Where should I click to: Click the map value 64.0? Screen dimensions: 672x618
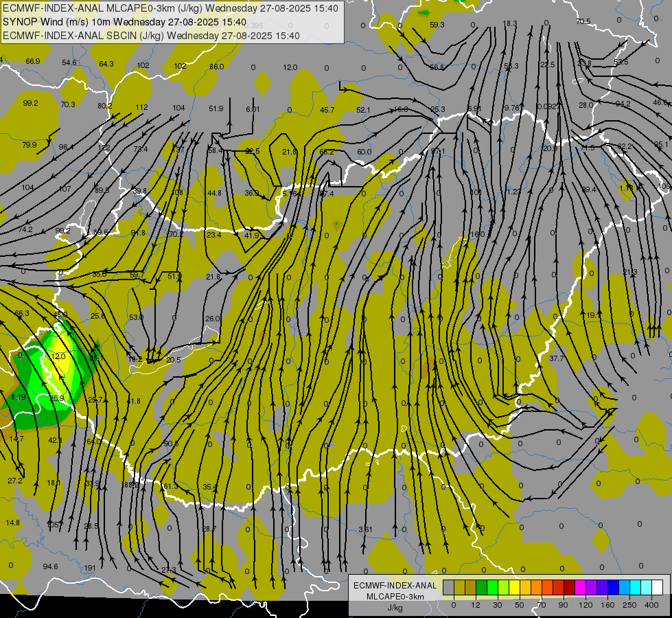(x=94, y=442)
